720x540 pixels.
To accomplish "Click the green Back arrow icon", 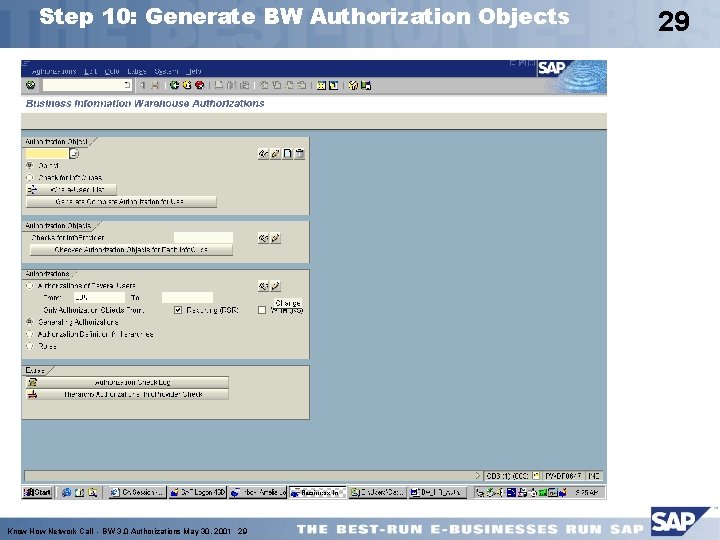I will [x=174, y=85].
